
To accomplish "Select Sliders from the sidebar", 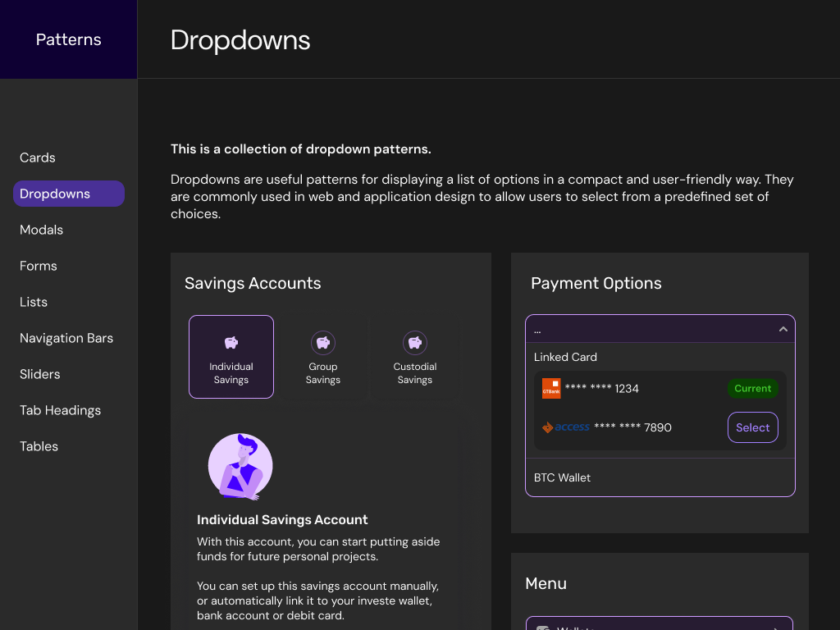I will coord(40,374).
